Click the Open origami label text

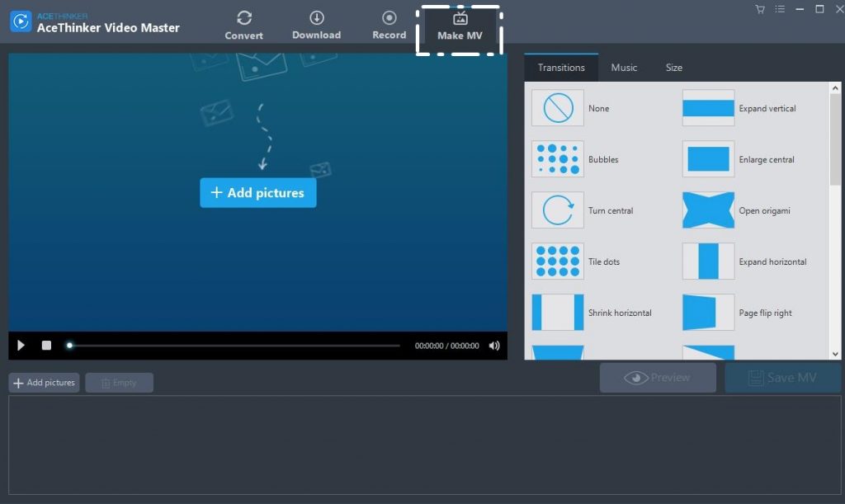tap(764, 210)
